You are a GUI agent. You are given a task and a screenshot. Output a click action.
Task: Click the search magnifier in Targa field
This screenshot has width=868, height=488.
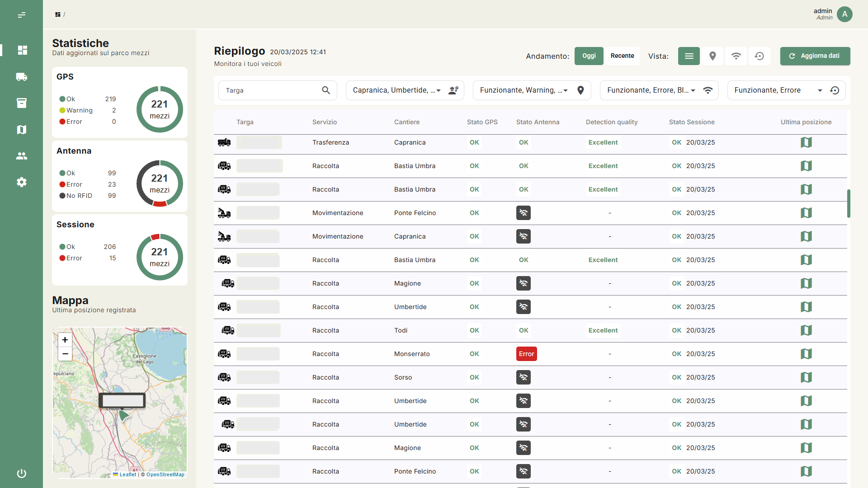pyautogui.click(x=326, y=90)
